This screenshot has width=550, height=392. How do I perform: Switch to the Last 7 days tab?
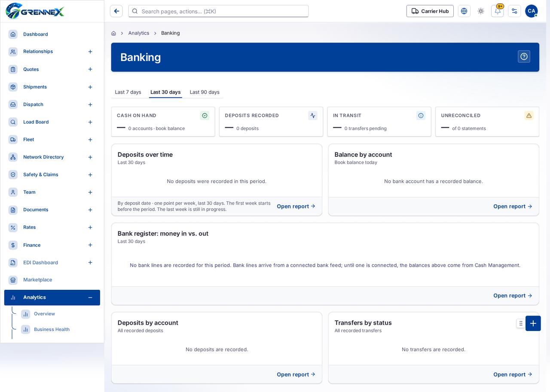pos(128,92)
